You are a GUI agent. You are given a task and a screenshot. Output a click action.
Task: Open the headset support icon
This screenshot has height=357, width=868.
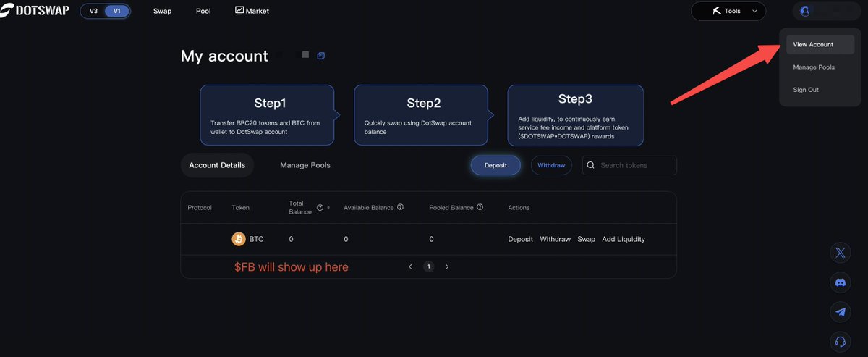point(840,342)
